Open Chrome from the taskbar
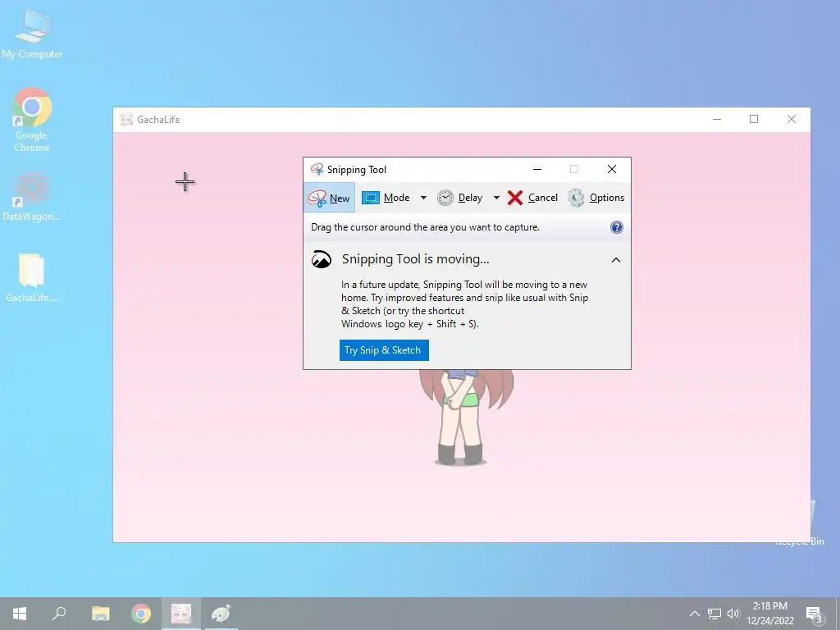Screen dimensions: 840x630 pos(141,614)
